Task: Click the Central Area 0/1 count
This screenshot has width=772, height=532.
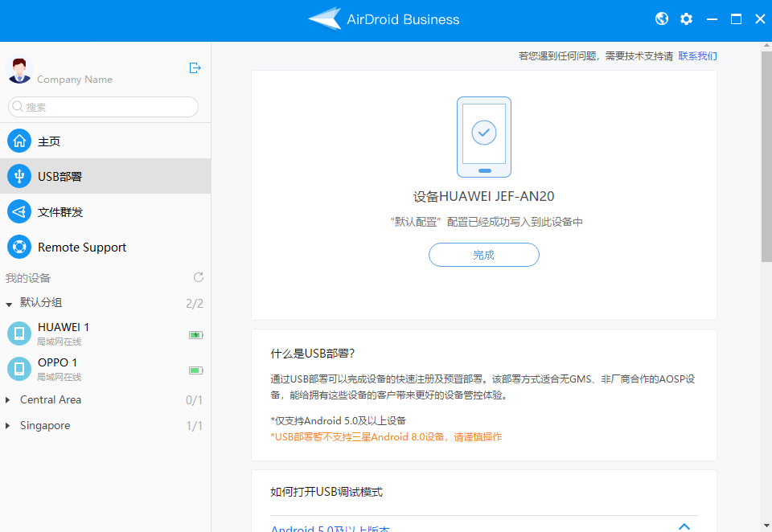Action: pos(195,400)
